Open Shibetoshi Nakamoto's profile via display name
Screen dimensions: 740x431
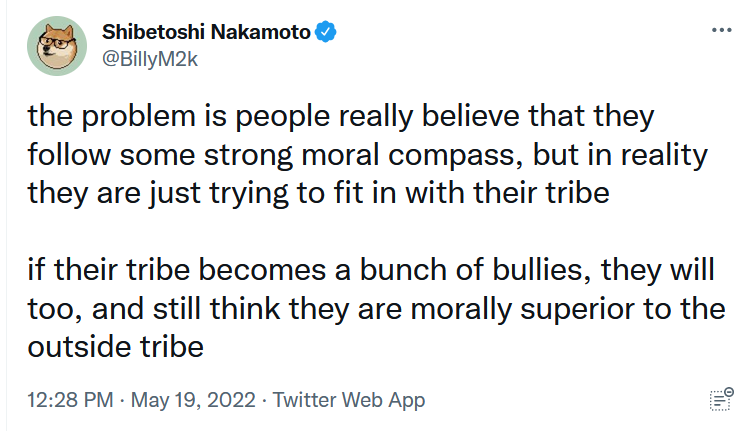[x=206, y=32]
